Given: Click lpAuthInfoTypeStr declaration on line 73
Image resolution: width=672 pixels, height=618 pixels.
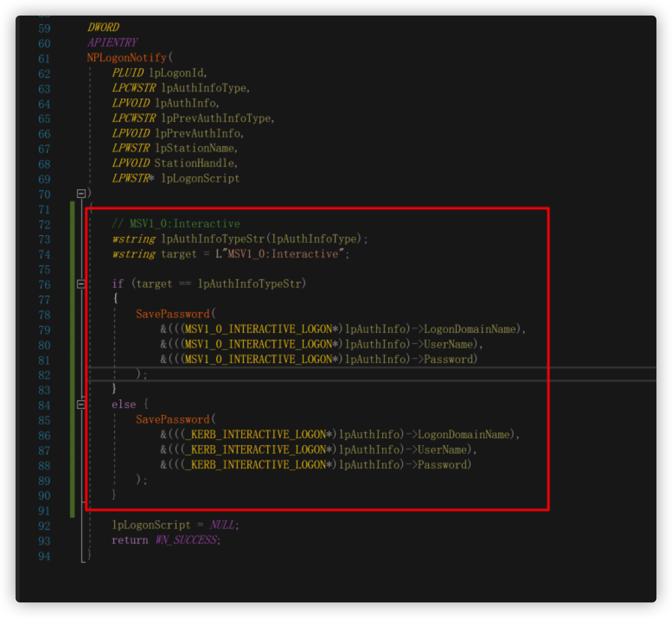Looking at the screenshot, I should tap(213, 239).
